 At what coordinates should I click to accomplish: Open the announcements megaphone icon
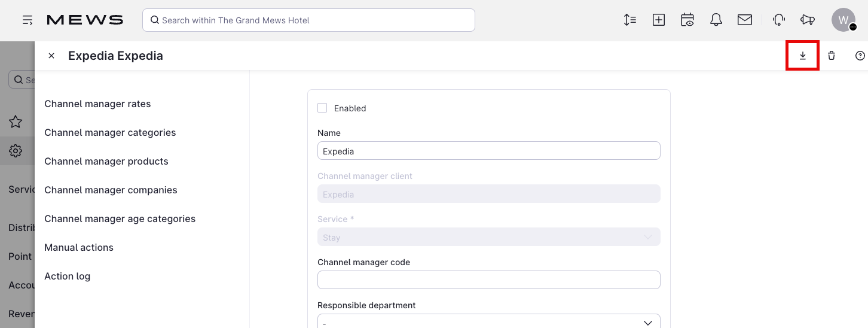(x=808, y=20)
